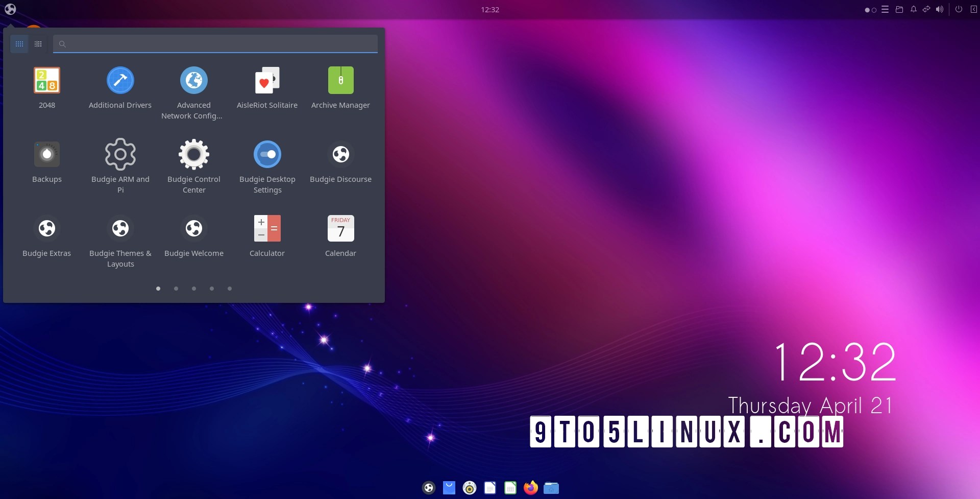Open Budgie Extras
980x499 pixels.
pyautogui.click(x=47, y=236)
